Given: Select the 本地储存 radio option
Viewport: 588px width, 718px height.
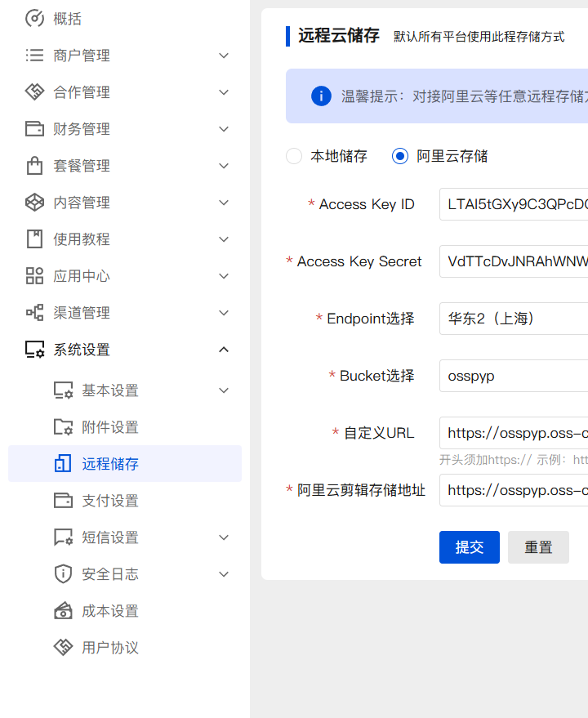Looking at the screenshot, I should (x=294, y=156).
